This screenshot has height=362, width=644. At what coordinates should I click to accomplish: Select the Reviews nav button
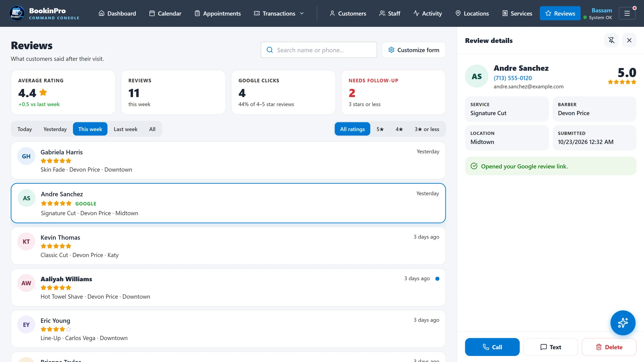point(560,13)
